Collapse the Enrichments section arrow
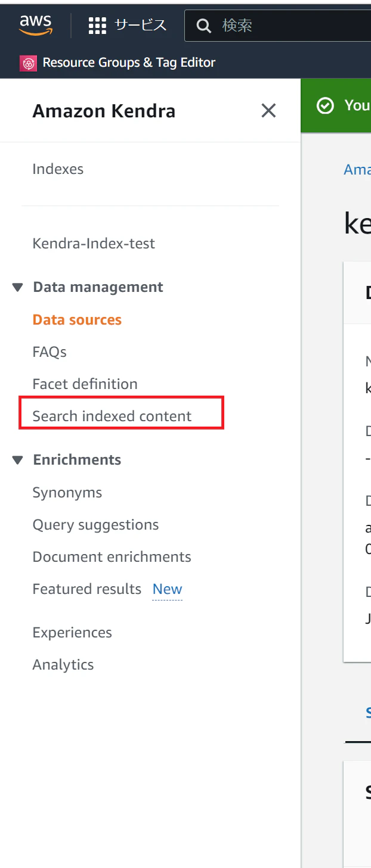This screenshot has width=371, height=868. tap(18, 461)
